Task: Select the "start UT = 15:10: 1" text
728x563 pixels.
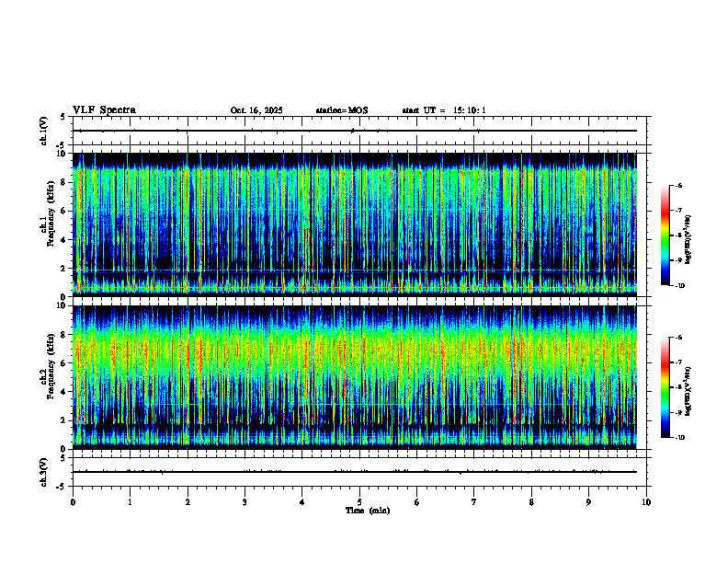Action: [444, 110]
